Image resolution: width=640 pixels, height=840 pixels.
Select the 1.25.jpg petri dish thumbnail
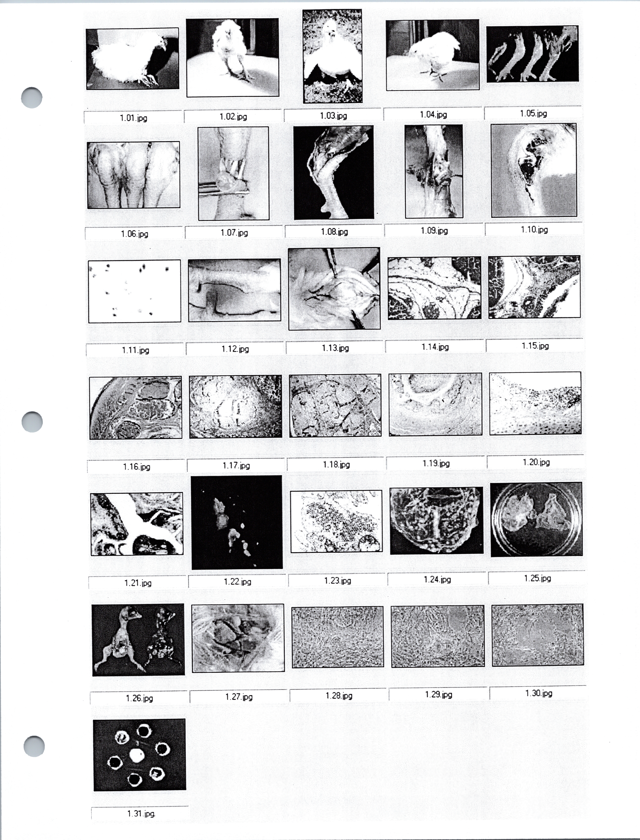[536, 519]
